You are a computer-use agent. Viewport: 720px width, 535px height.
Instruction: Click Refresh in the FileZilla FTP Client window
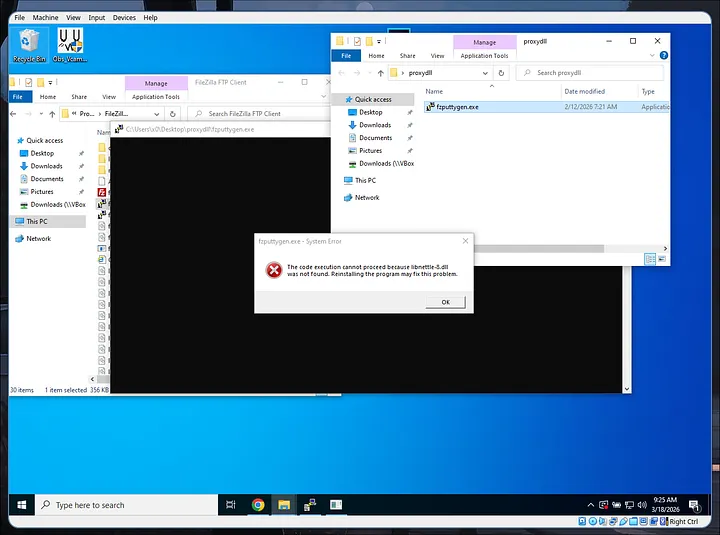click(x=173, y=114)
